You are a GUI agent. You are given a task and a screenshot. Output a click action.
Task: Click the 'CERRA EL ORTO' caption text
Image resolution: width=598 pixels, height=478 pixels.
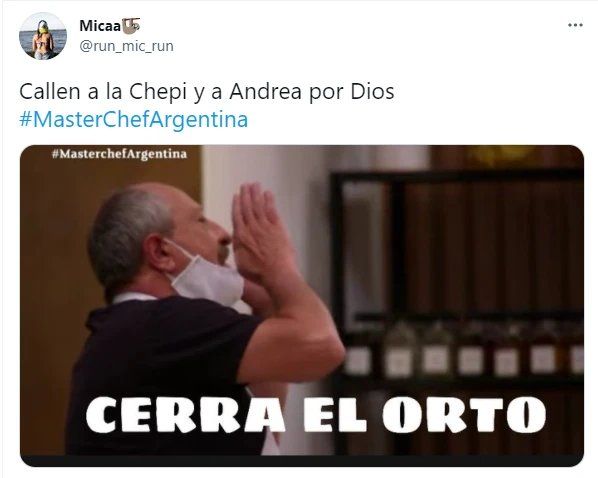pyautogui.click(x=316, y=414)
